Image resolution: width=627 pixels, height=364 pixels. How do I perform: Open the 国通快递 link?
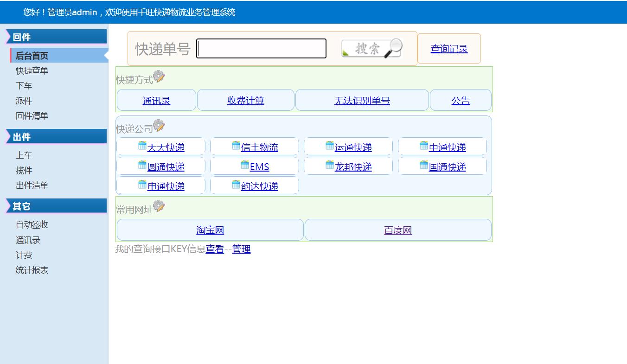(448, 167)
